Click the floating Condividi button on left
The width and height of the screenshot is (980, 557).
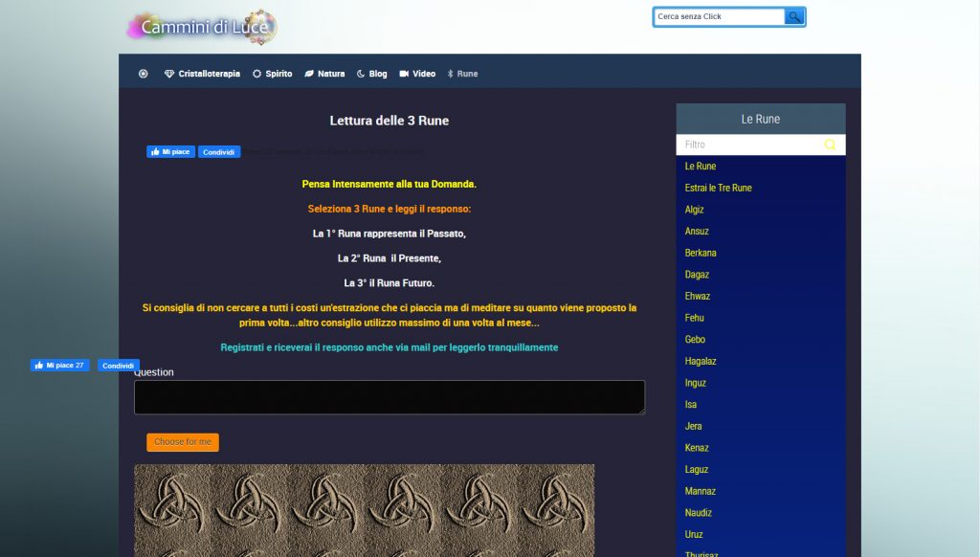coord(118,365)
